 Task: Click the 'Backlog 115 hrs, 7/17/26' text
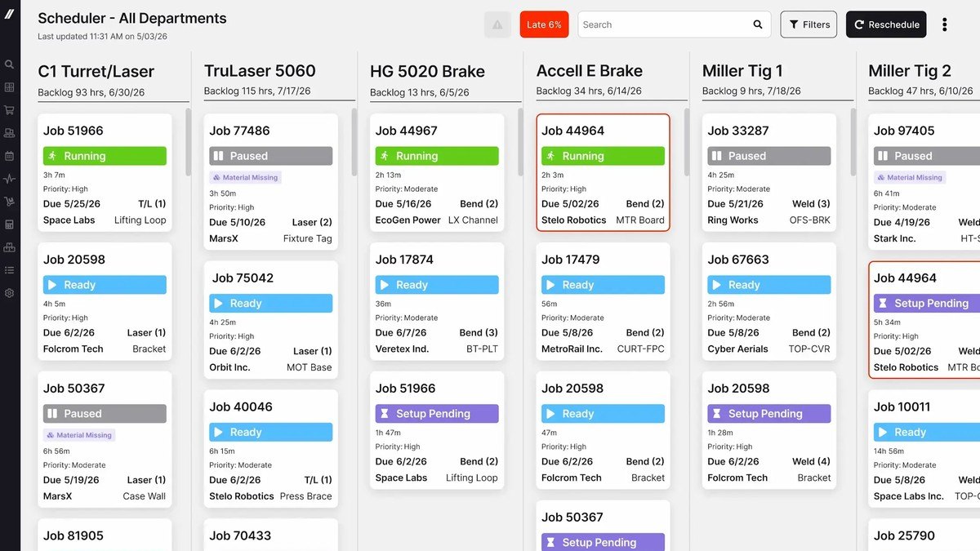click(x=256, y=91)
